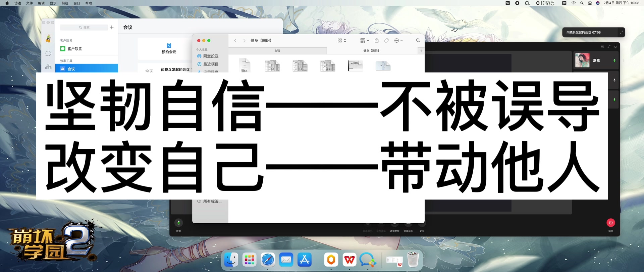Image resolution: width=644 pixels, height=272 pixels.
Task: Switch the Pinyin input method icon
Action: (564, 3)
